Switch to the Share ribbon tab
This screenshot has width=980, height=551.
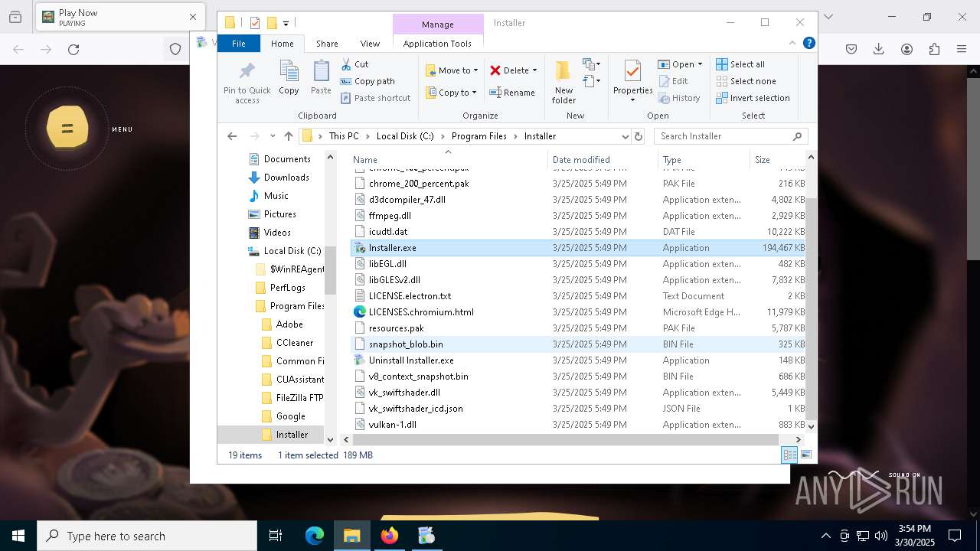point(327,44)
